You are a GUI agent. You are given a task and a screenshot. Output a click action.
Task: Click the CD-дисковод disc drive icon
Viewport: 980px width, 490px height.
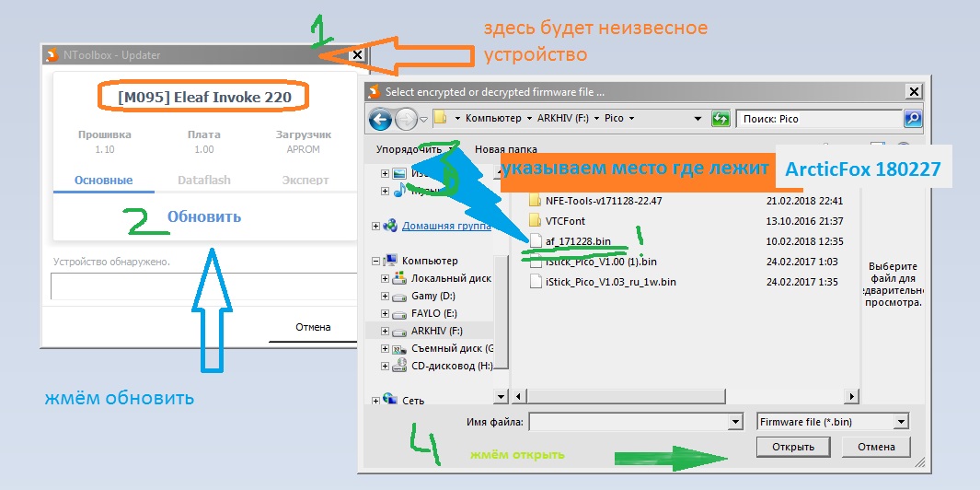[399, 366]
